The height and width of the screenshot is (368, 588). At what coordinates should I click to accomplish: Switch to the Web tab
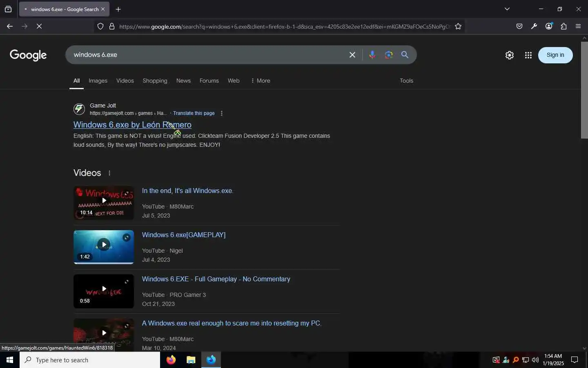tap(234, 81)
